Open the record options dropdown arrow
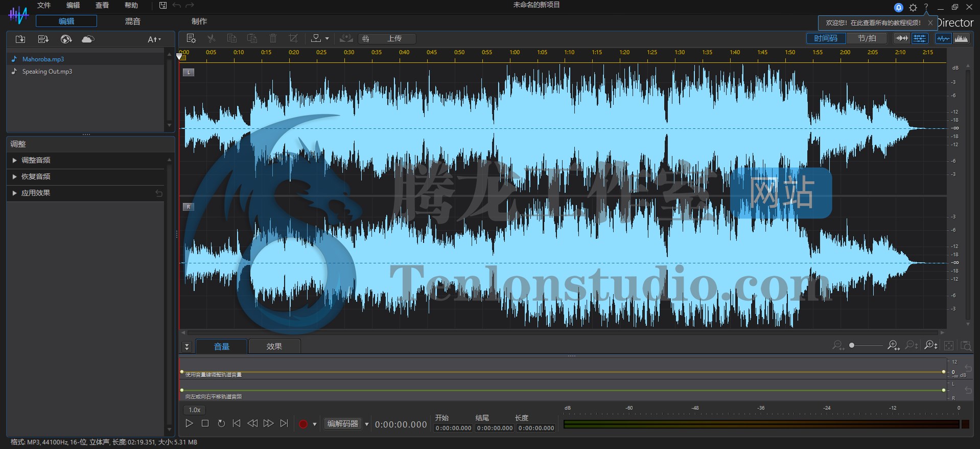980x449 pixels. point(315,424)
